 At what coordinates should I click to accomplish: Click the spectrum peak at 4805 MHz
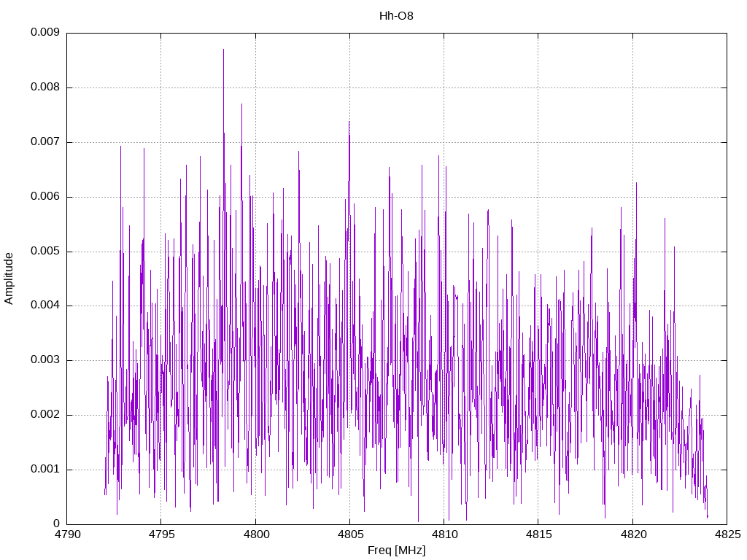349,122
